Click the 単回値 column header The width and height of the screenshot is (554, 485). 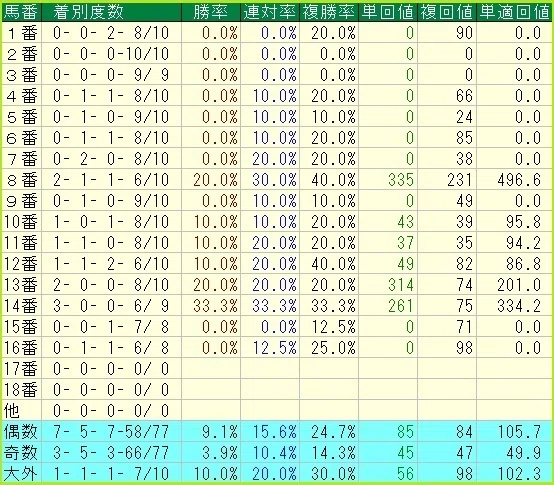388,12
